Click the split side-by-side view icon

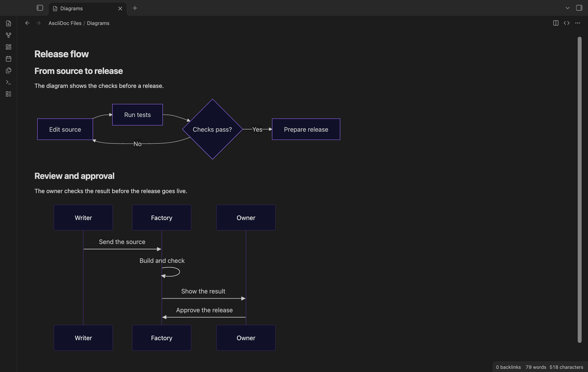tap(556, 23)
